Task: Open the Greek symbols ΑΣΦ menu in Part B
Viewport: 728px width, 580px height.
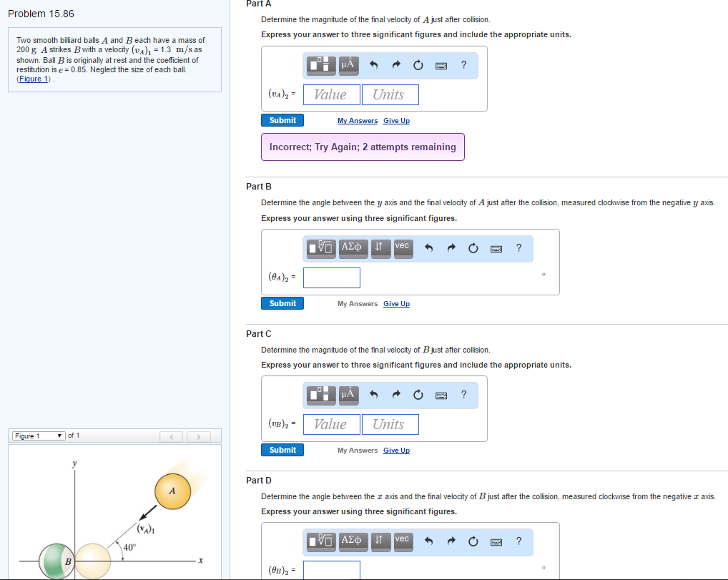Action: pos(353,248)
